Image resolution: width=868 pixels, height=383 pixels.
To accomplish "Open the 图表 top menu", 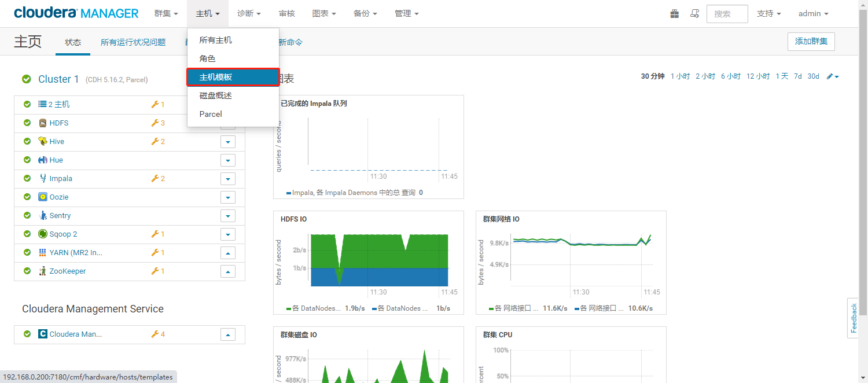I will click(324, 13).
